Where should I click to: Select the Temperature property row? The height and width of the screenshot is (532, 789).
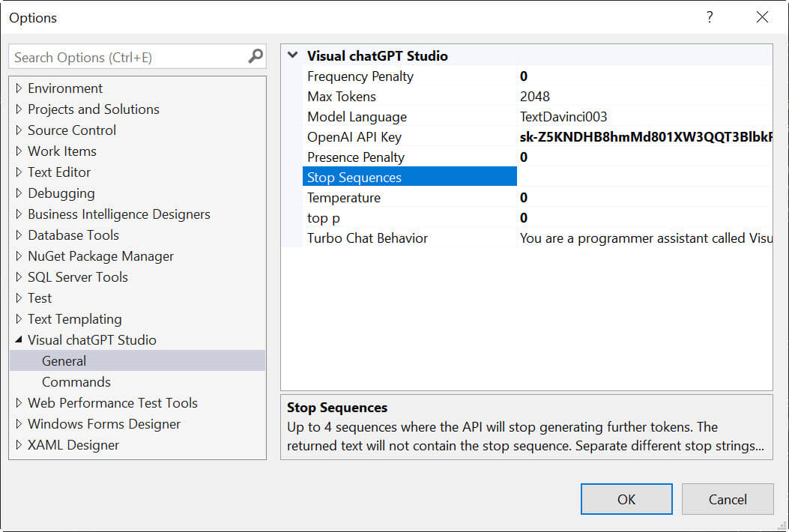click(x=343, y=197)
